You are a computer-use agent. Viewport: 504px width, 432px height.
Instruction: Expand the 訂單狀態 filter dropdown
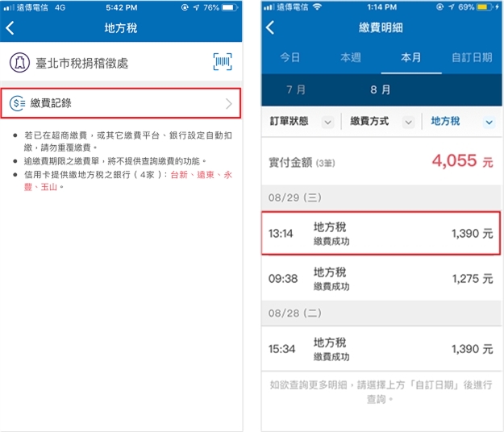coord(327,122)
